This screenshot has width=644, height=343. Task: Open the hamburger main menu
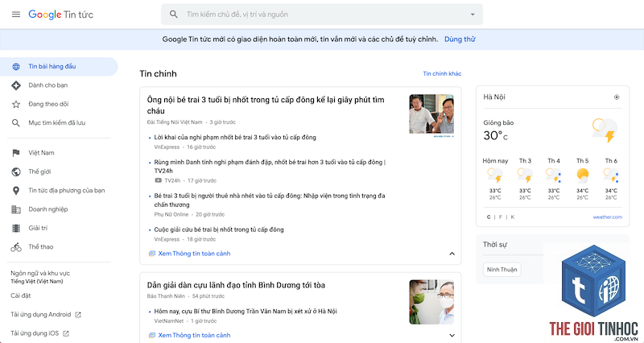[x=16, y=14]
